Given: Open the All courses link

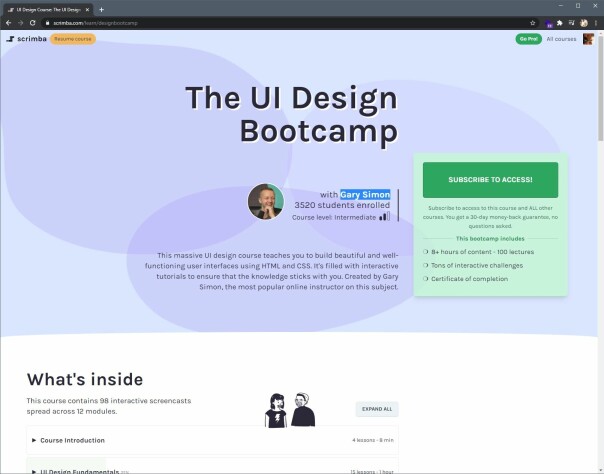Looking at the screenshot, I should pos(561,39).
